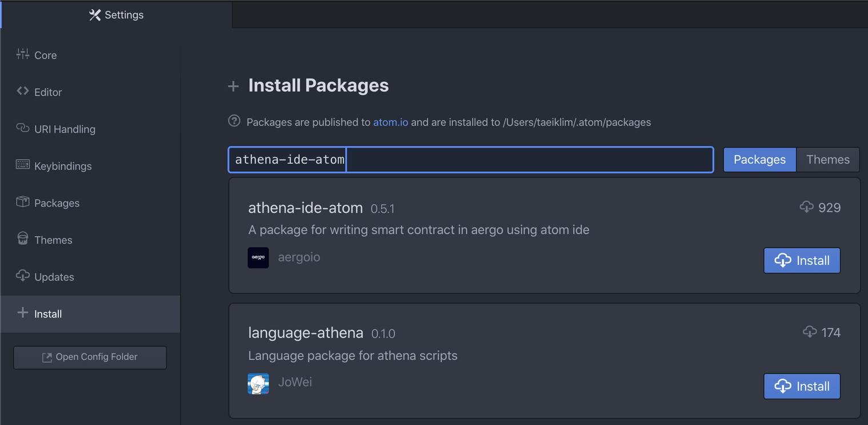
Task: Open the atom.io link
Action: pos(390,122)
